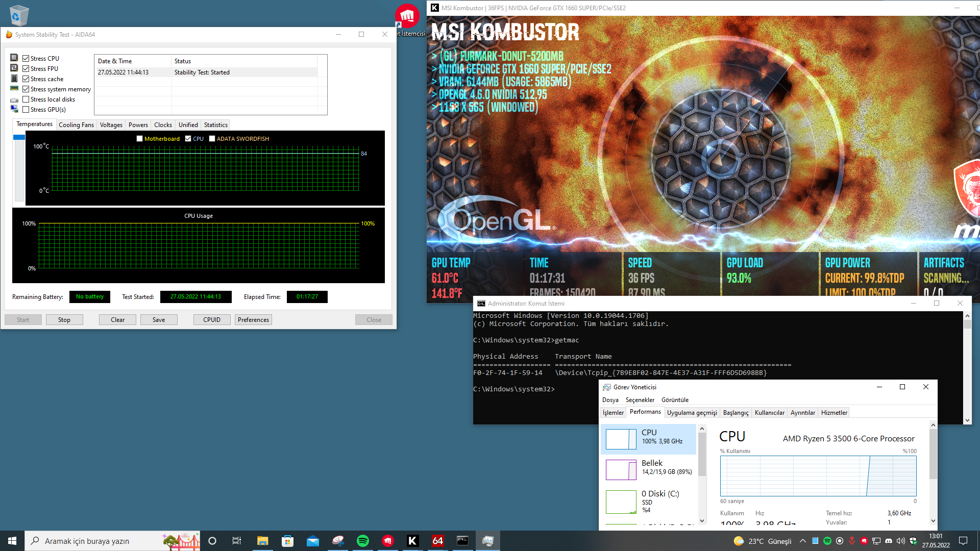Click the Windows Start button
Viewport: 980px width, 551px height.
click(x=12, y=541)
